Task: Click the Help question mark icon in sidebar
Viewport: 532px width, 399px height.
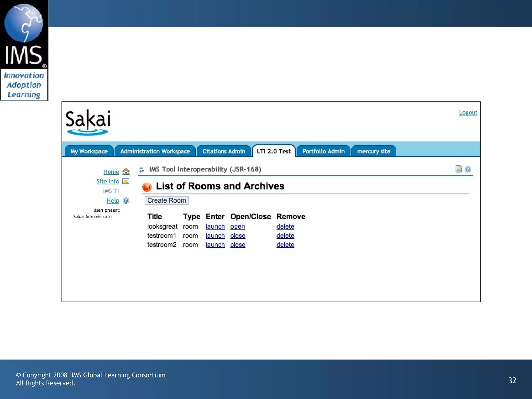Action: click(x=126, y=201)
